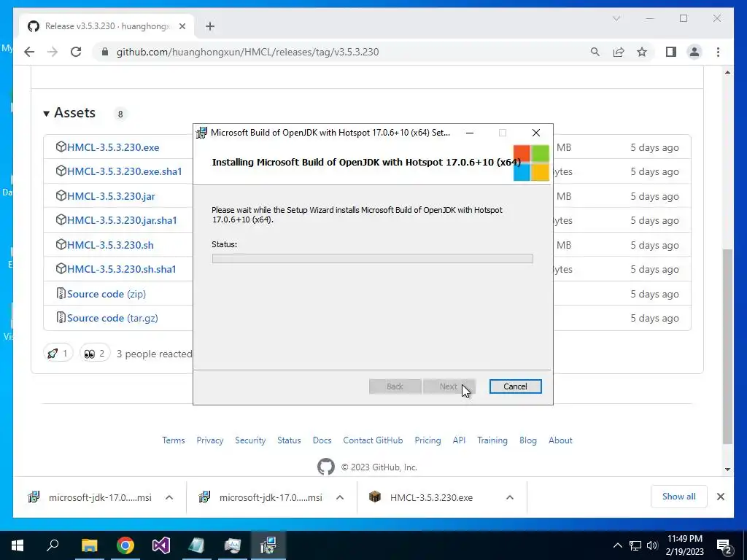This screenshot has height=560, width=747.
Task: Open the Chrome tab search chevron
Action: pos(616,18)
